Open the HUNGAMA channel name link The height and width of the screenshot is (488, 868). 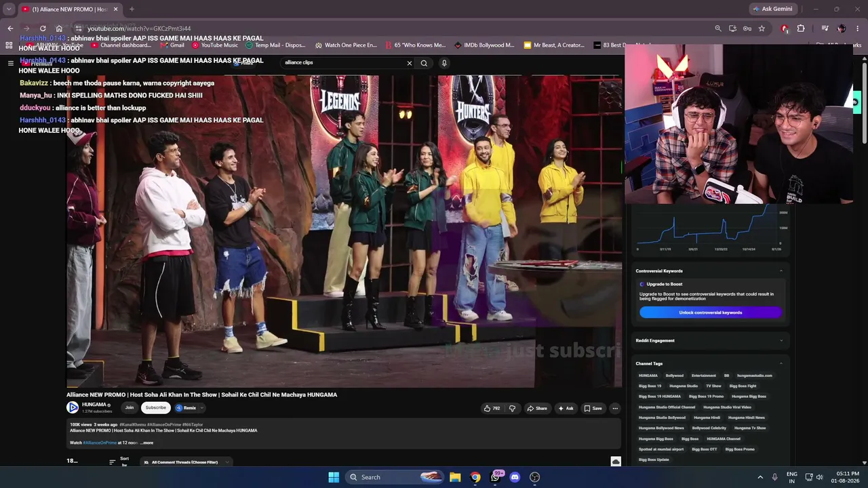94,405
